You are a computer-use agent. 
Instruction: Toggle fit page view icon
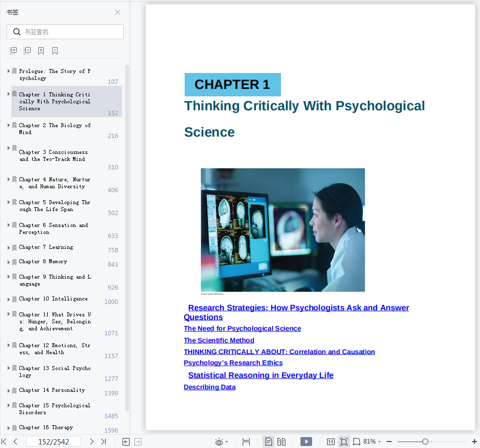coord(344,442)
